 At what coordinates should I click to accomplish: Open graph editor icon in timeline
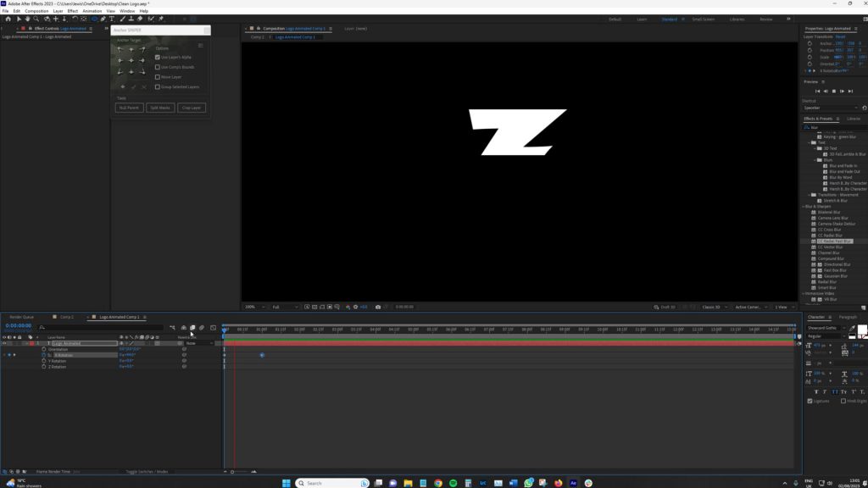(213, 328)
